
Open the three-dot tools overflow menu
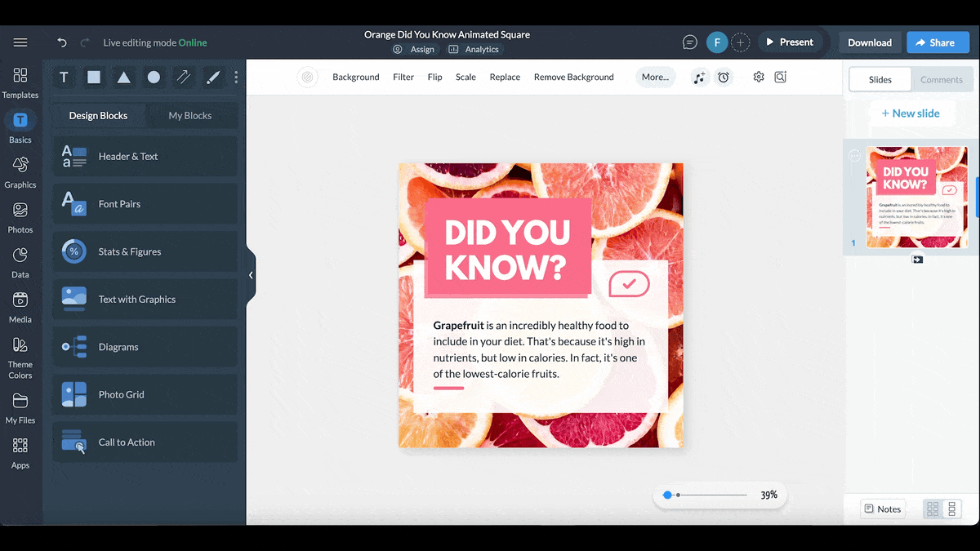235,77
